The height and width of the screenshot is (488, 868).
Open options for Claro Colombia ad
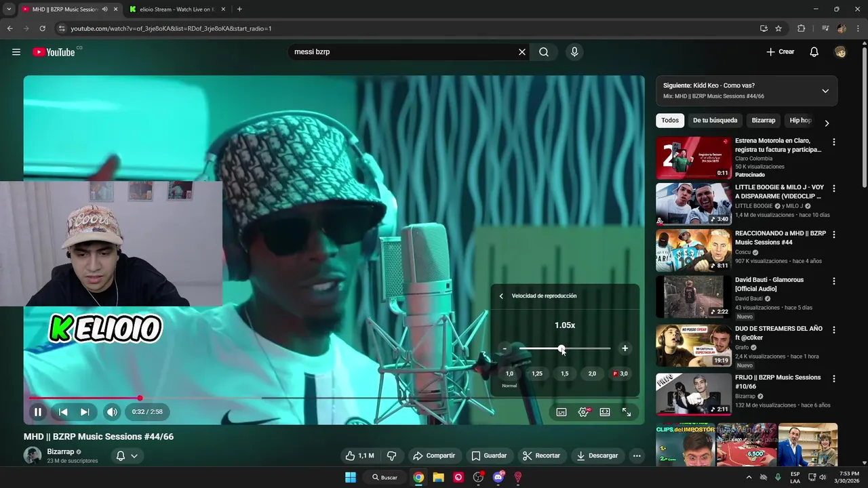point(834,142)
